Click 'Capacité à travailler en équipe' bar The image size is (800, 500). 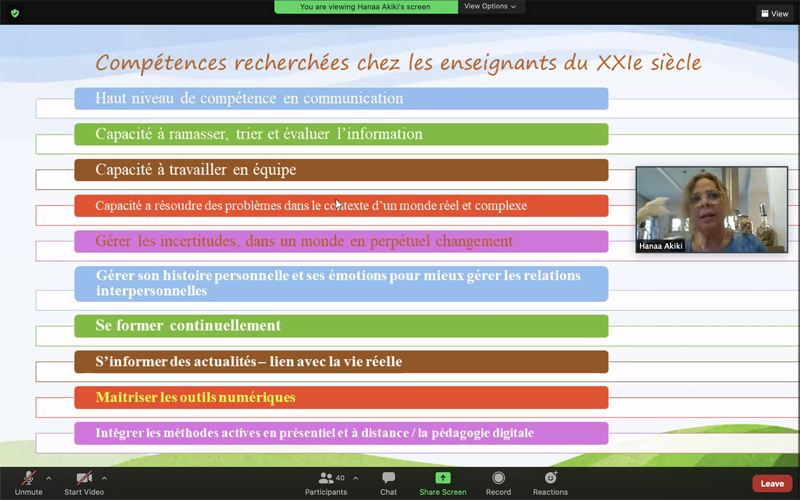(x=341, y=170)
